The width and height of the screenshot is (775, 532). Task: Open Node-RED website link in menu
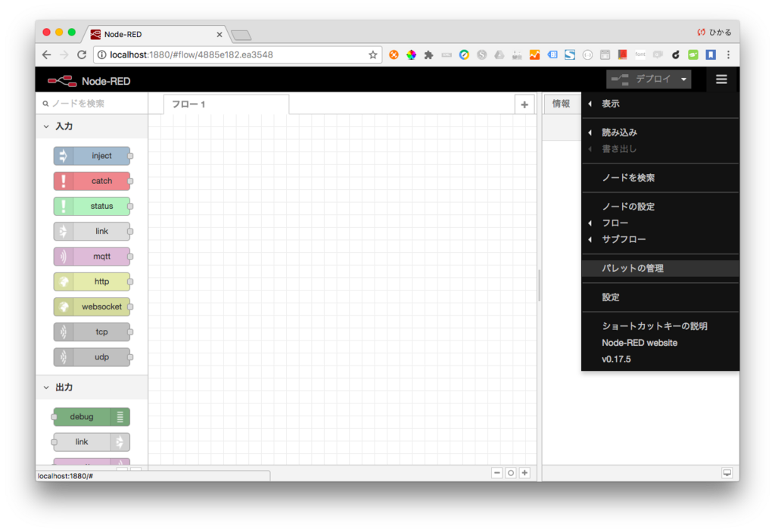(x=660, y=343)
